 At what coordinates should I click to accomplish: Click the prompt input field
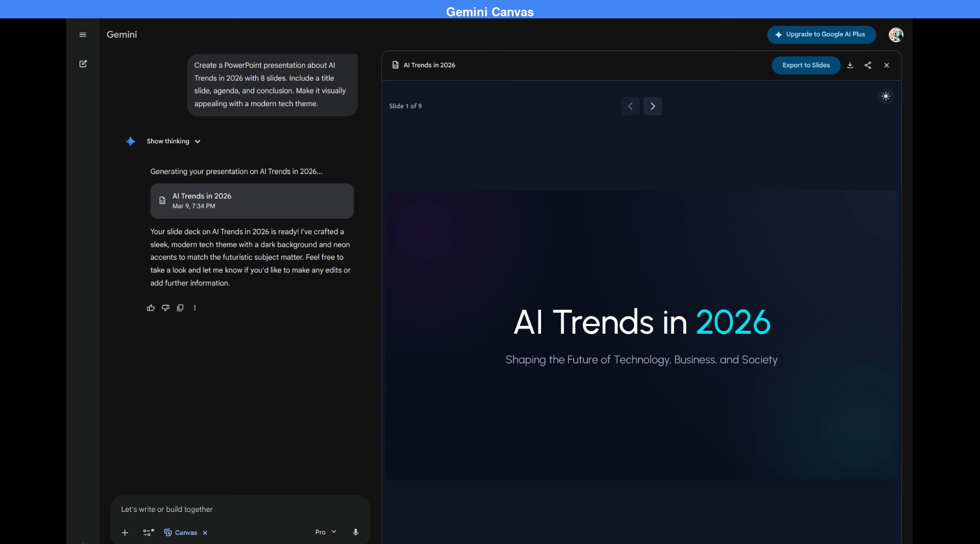point(240,509)
